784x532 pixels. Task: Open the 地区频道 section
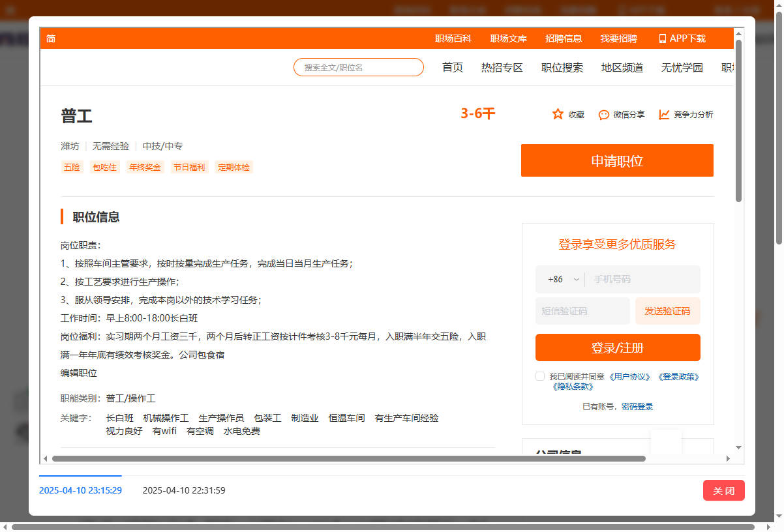tap(622, 67)
